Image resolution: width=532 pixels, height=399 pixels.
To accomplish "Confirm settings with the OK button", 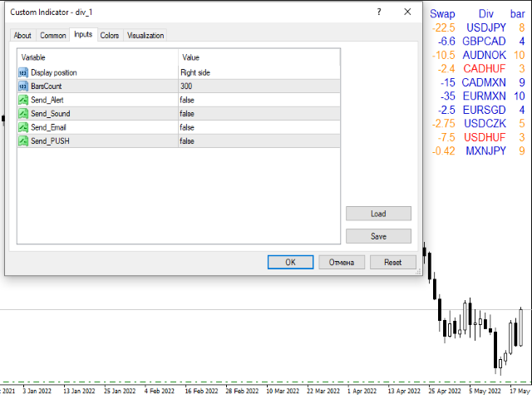I will [x=290, y=262].
